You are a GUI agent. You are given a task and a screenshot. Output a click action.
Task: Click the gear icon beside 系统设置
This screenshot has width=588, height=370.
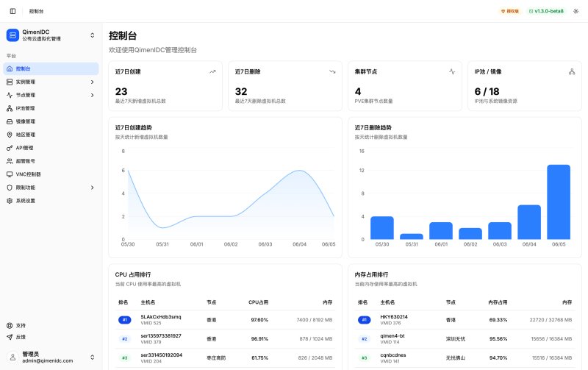(x=10, y=201)
